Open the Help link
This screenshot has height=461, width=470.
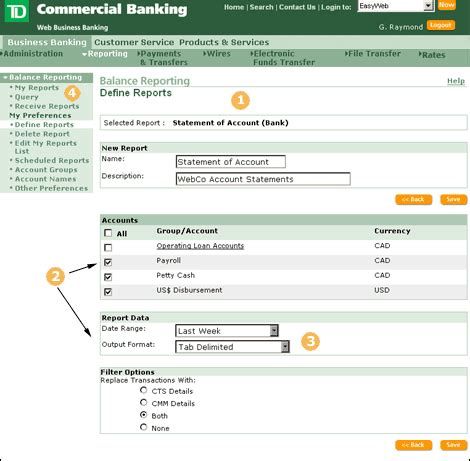click(x=456, y=81)
